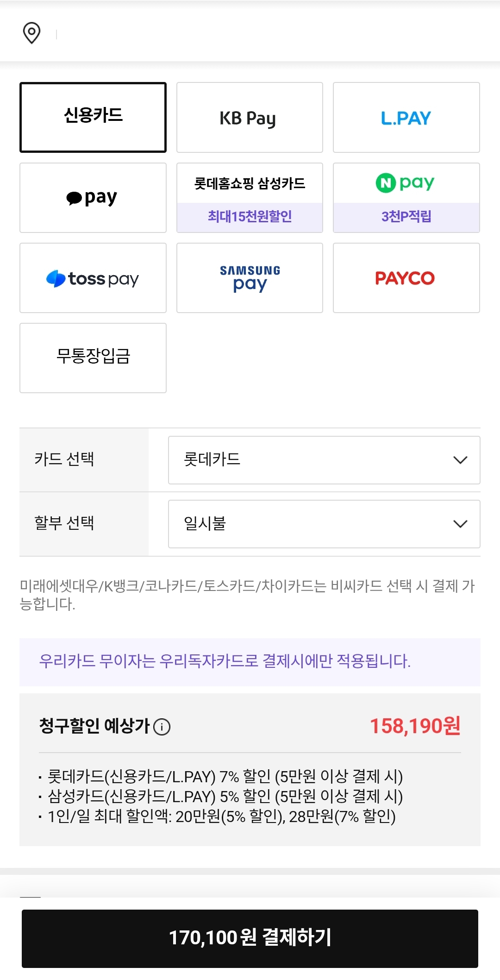This screenshot has width=500, height=980.
Task: Choose KakaoPay speech-bubble pay option
Action: (93, 198)
